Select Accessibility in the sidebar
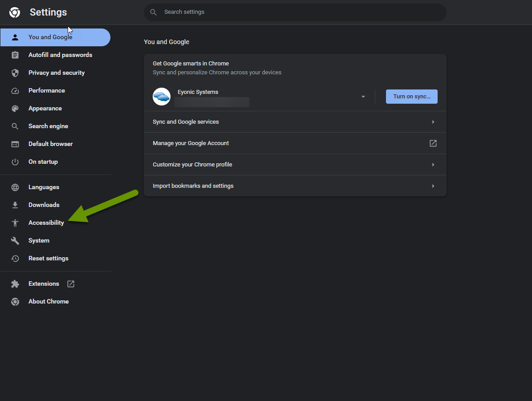This screenshot has width=532, height=401. pyautogui.click(x=46, y=223)
